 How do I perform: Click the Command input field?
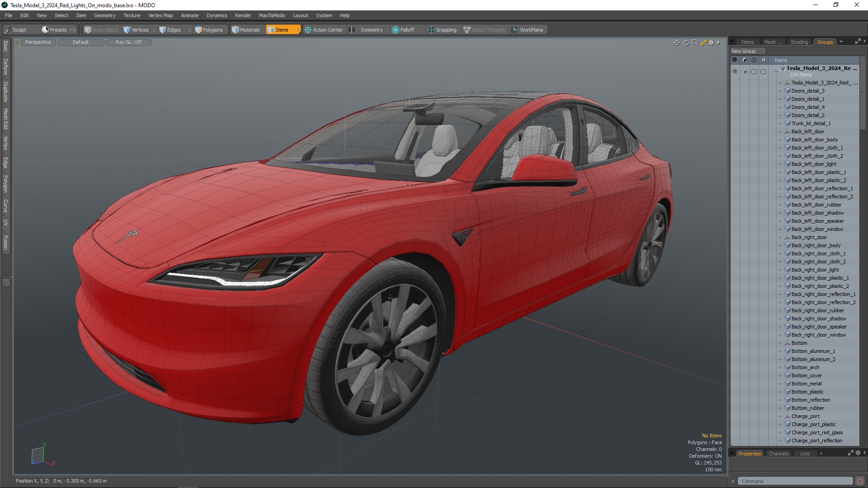795,481
